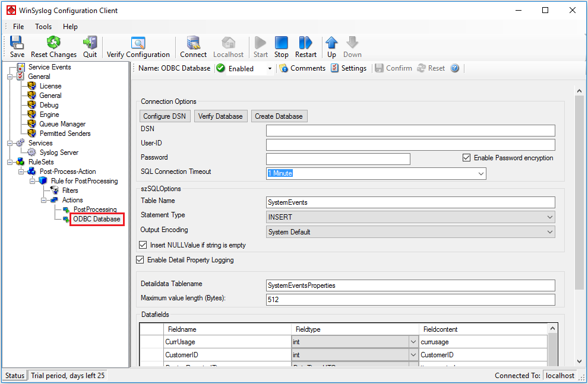Toggle Insert NULLValue if string empty

point(143,245)
